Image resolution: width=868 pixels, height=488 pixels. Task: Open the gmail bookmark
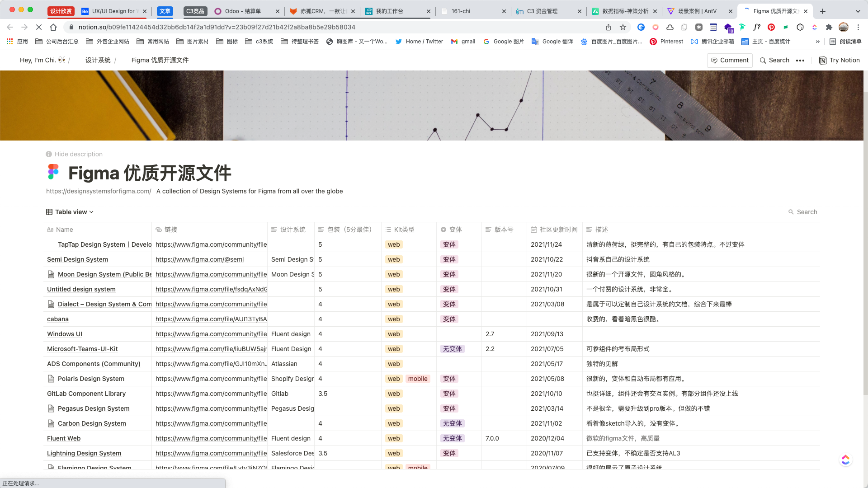463,42
